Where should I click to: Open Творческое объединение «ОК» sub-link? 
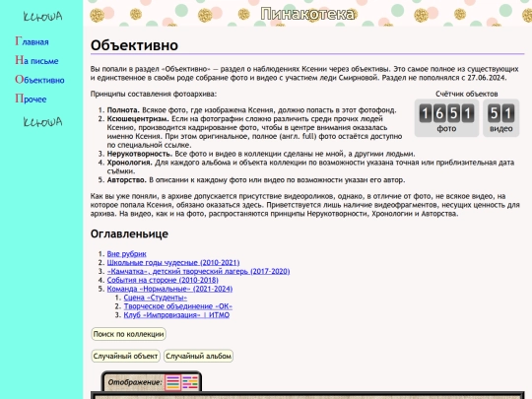(177, 306)
